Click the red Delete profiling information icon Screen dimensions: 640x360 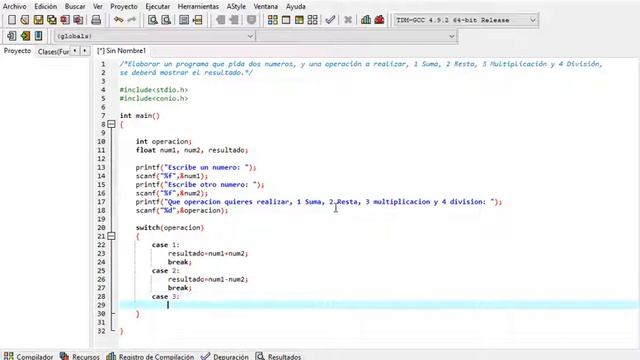(379, 20)
